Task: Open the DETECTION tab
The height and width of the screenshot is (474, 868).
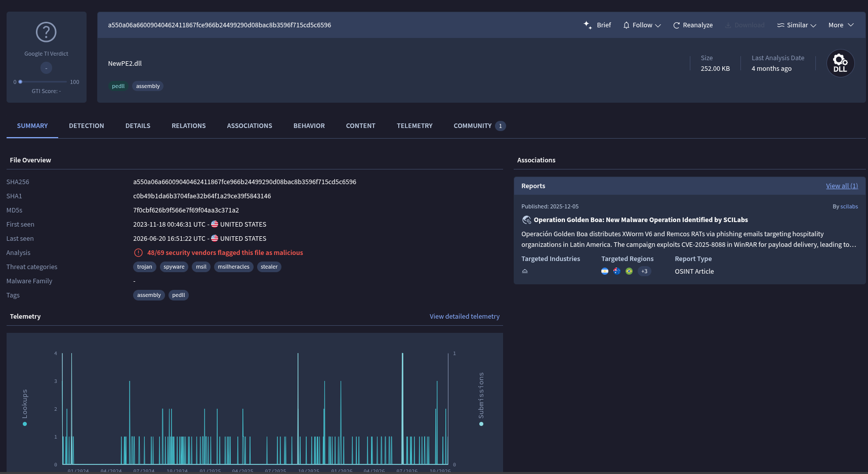Action: pyautogui.click(x=87, y=126)
